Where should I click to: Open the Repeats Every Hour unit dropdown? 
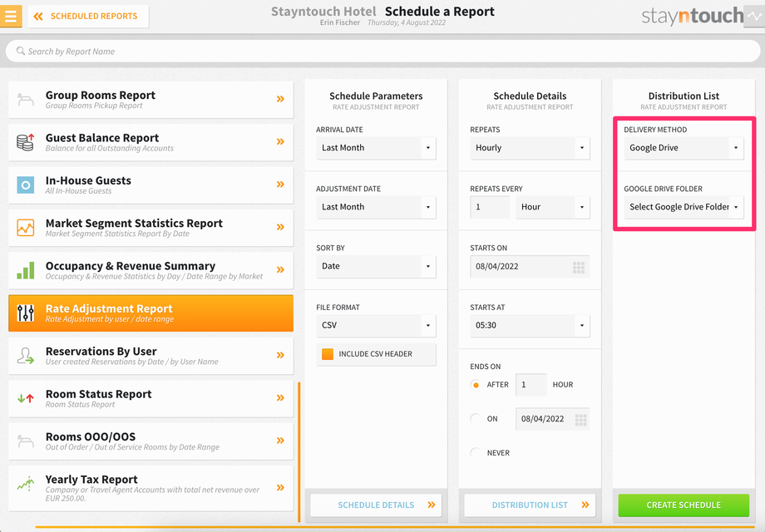tap(553, 207)
